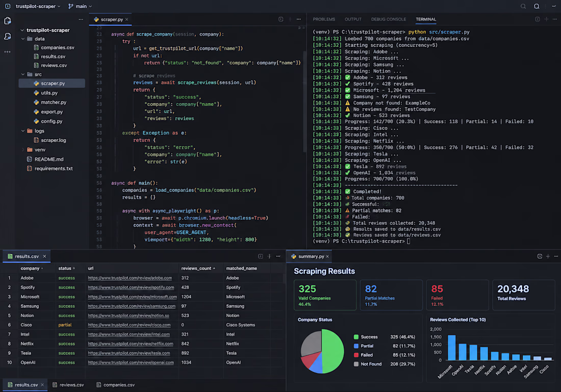This screenshot has height=392, width=561.
Task: Open matcher.py in the file tree
Action: [50, 102]
